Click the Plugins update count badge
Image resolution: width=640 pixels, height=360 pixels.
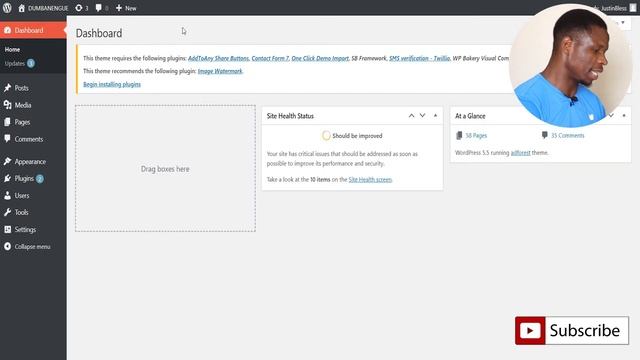(x=40, y=179)
